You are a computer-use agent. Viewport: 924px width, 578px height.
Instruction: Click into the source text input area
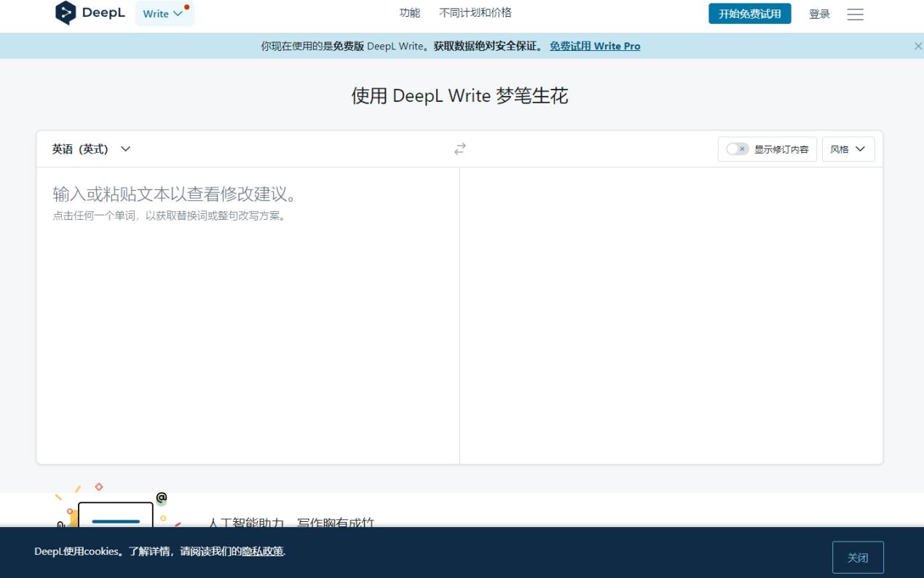[248, 315]
